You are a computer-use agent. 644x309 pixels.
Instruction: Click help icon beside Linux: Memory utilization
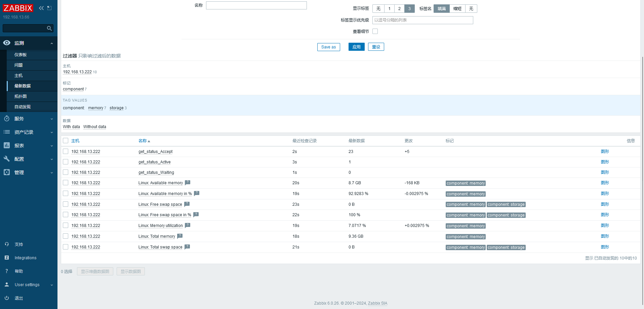coord(188,225)
